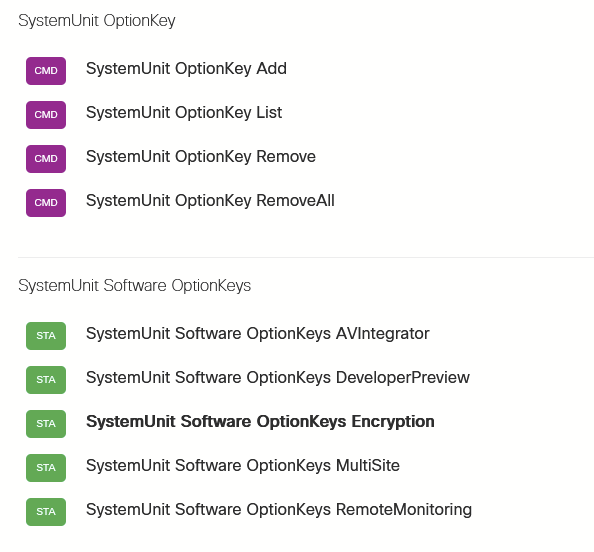The width and height of the screenshot is (594, 552).
Task: Select the bold OptionKeys Encryption entry
Action: (x=260, y=422)
